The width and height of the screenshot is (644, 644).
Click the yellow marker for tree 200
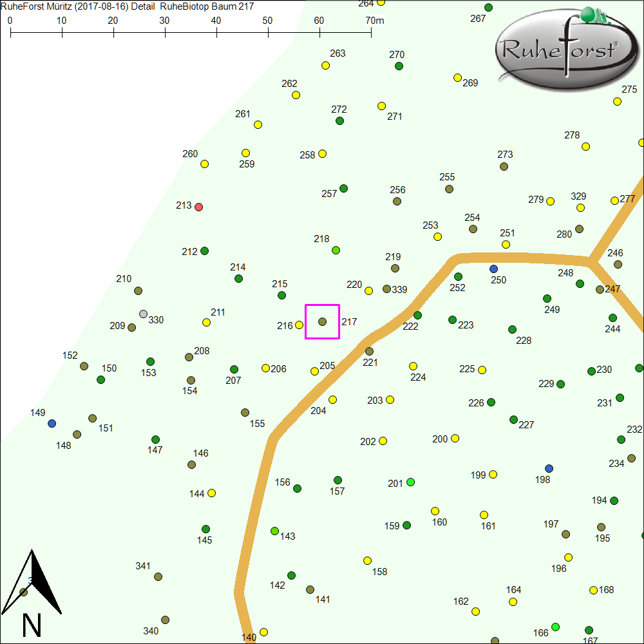(x=455, y=439)
